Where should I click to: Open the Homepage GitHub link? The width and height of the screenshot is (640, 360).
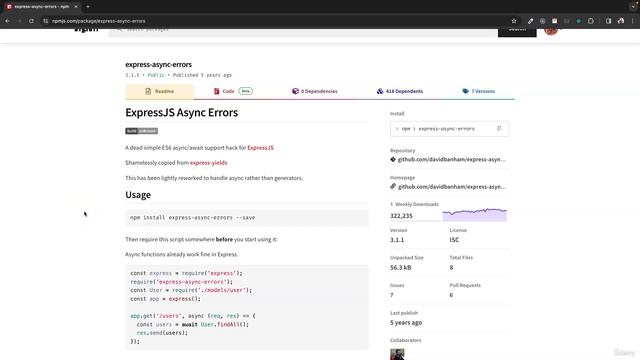coord(451,187)
